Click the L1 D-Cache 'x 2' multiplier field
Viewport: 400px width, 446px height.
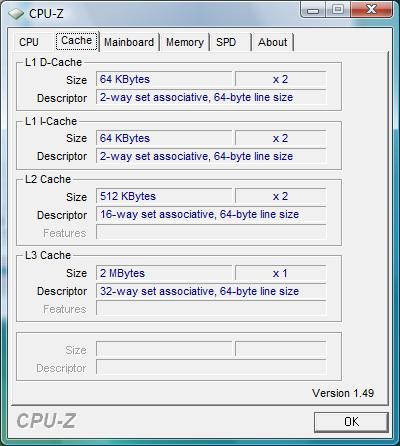(280, 79)
